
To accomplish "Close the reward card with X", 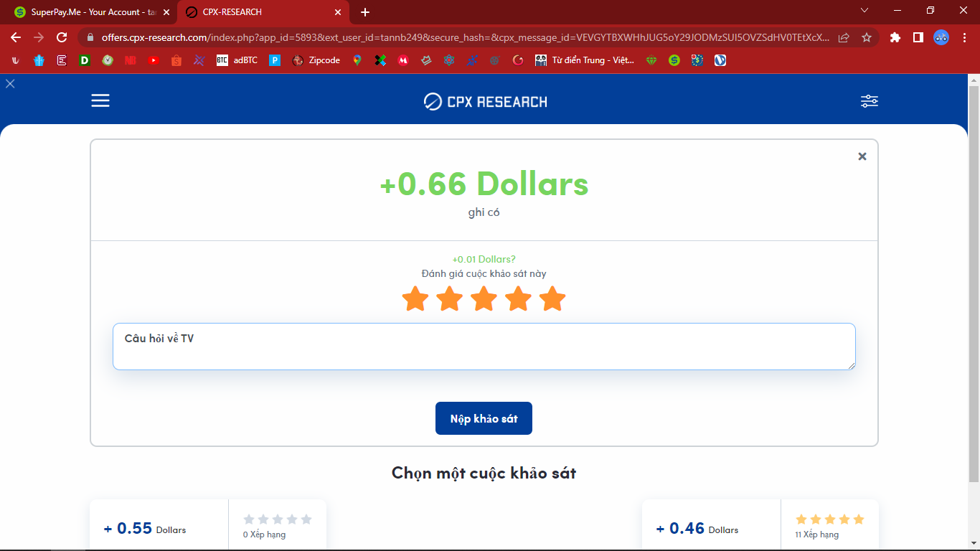I will (862, 156).
